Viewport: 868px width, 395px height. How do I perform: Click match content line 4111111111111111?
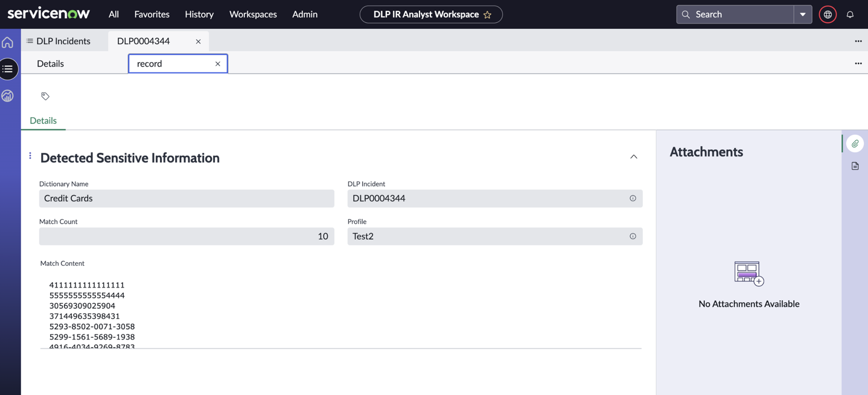tap(87, 285)
